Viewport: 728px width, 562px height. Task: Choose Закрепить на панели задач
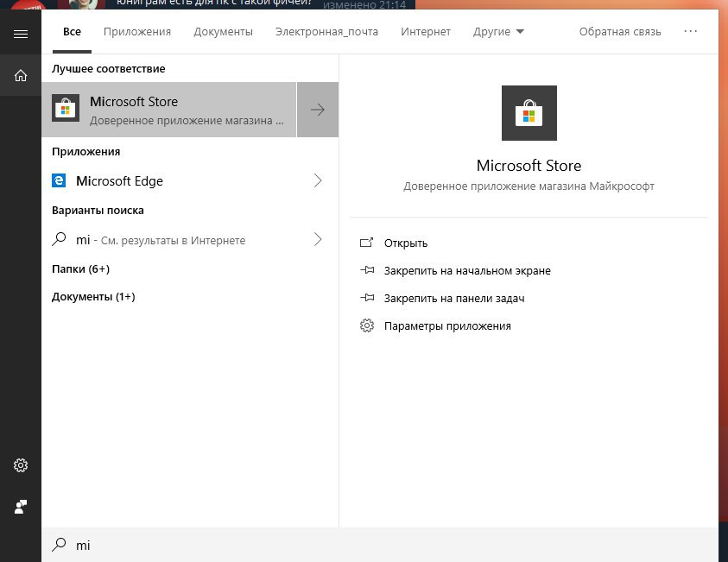pos(454,299)
